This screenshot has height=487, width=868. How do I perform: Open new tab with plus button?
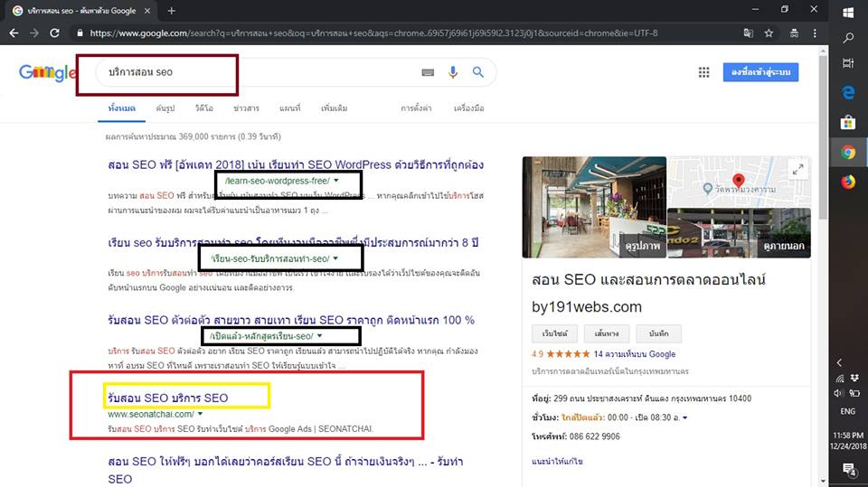coord(171,11)
